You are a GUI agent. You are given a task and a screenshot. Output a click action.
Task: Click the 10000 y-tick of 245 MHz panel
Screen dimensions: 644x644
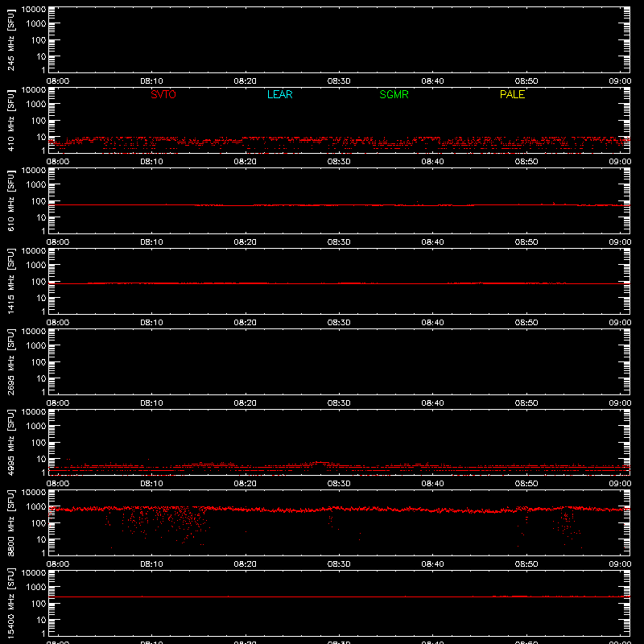(34, 10)
